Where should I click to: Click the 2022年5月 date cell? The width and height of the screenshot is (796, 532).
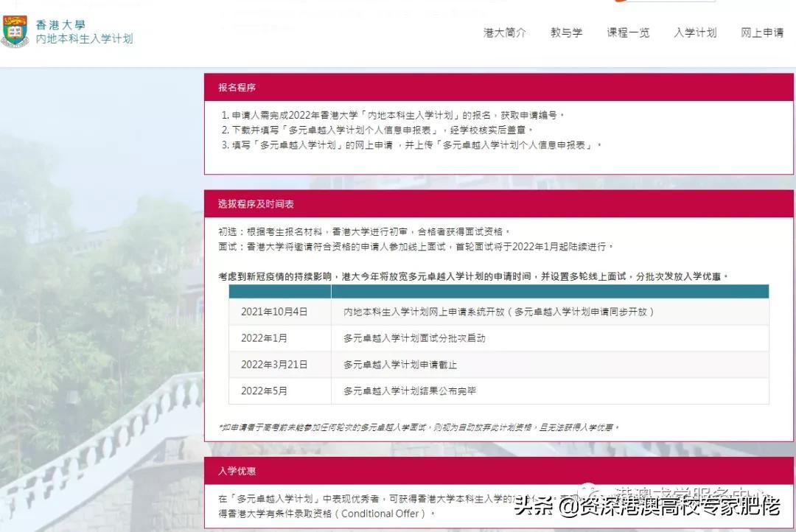point(280,391)
